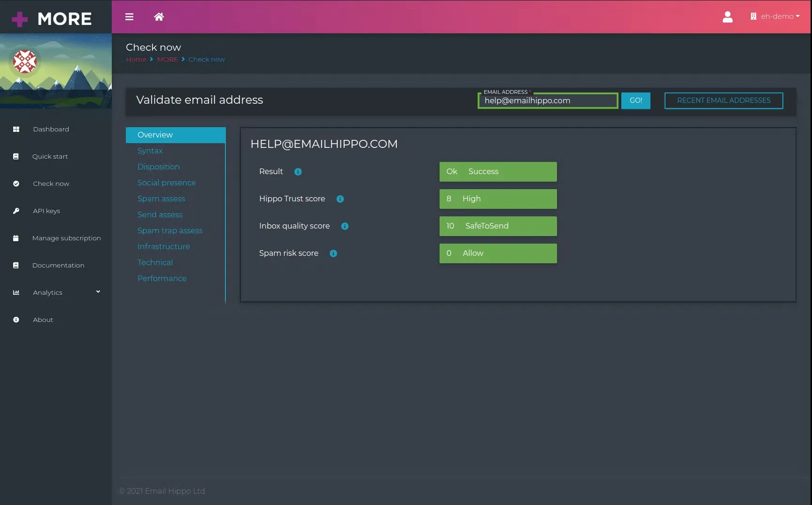
Task: Open the Spam assess tab
Action: coord(161,199)
